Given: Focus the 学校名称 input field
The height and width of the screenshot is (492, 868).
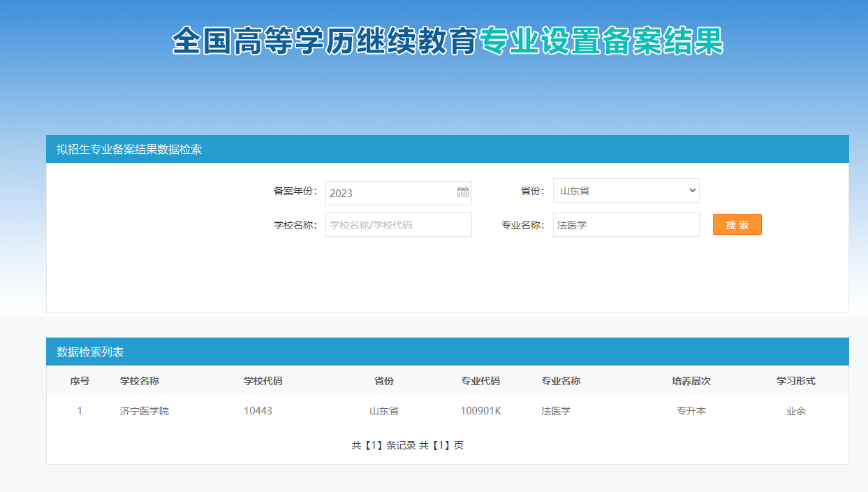Looking at the screenshot, I should (398, 224).
